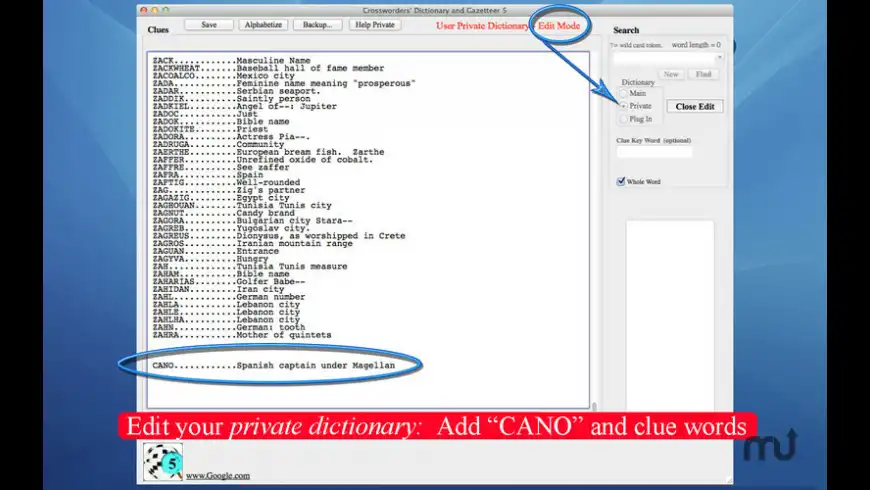Select the Private dictionary radio button
This screenshot has height=490, width=870.
click(x=623, y=106)
